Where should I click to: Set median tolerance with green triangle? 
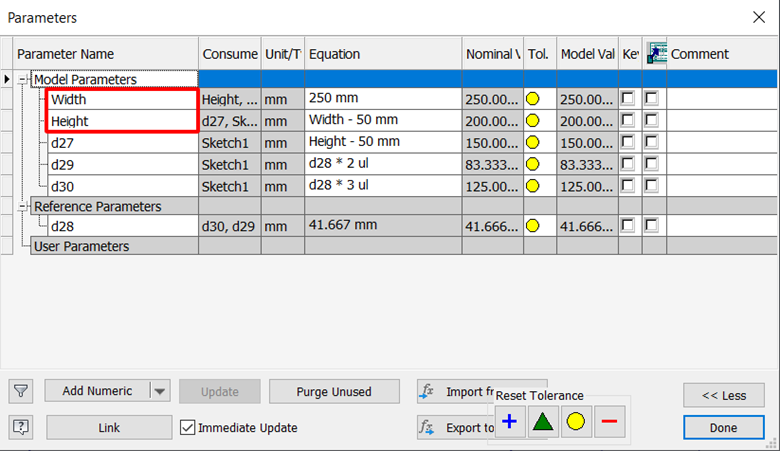pos(543,422)
